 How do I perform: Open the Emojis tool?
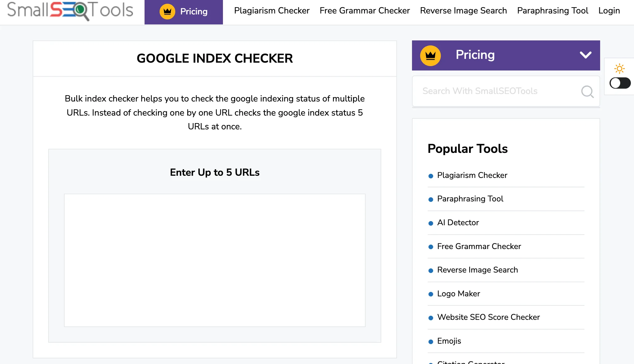click(x=449, y=341)
